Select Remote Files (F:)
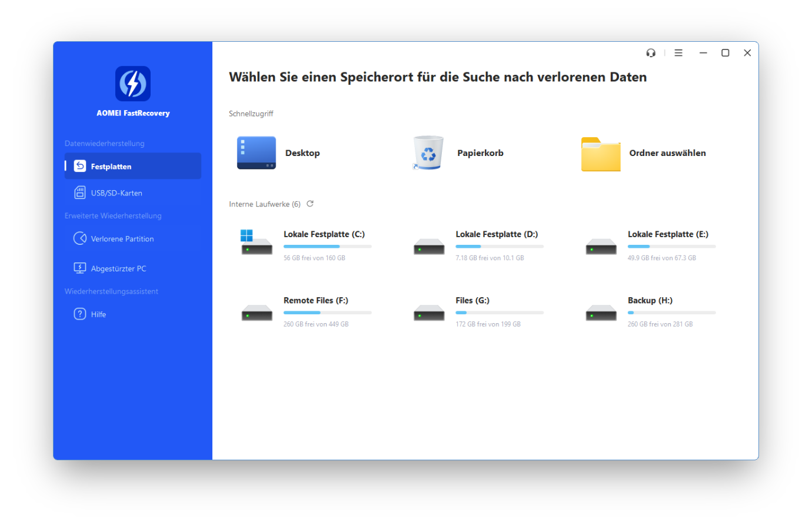Viewport: 812px width, 525px height. (x=316, y=300)
